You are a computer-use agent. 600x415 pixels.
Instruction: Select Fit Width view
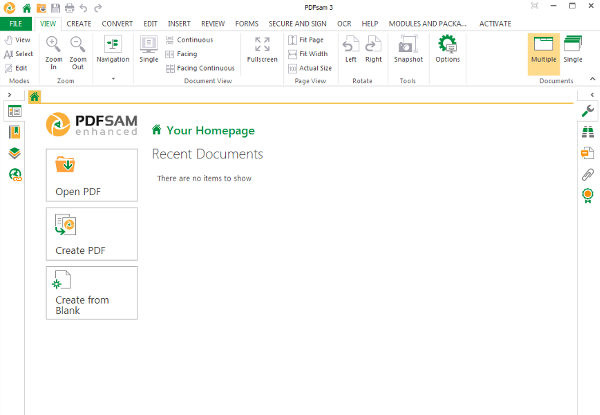(x=308, y=54)
